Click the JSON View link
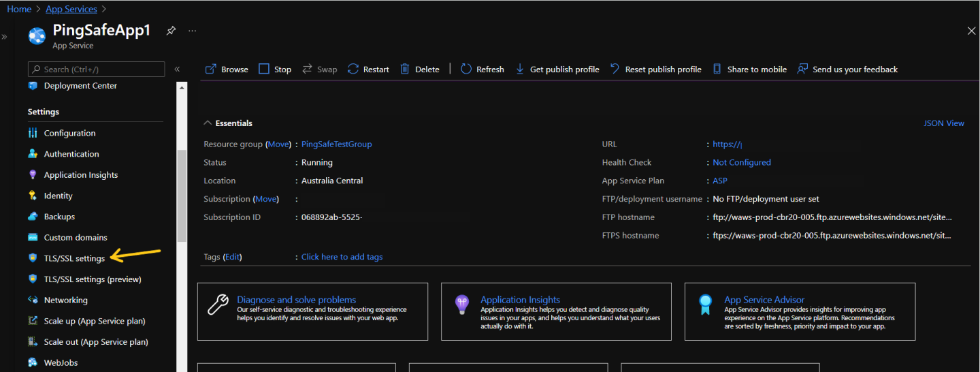 coord(943,123)
